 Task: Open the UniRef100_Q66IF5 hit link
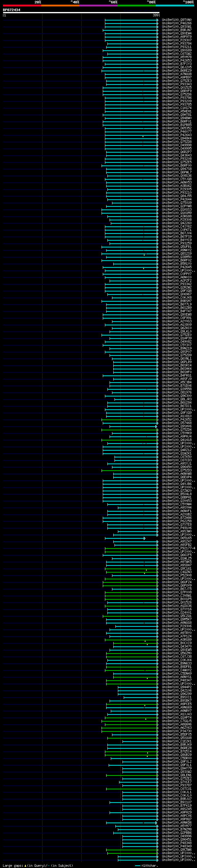177,555
